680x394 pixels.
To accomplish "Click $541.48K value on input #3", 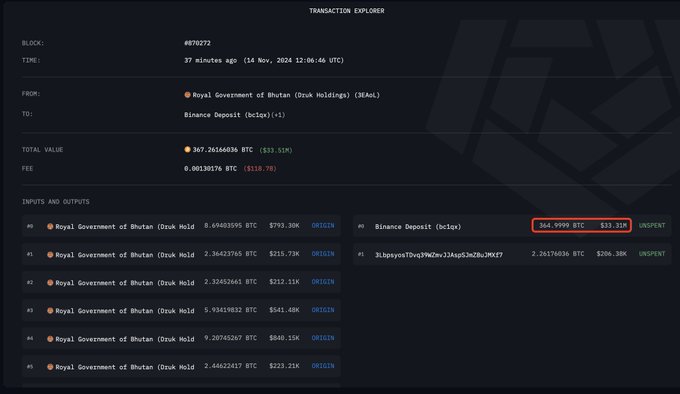I will (284, 310).
